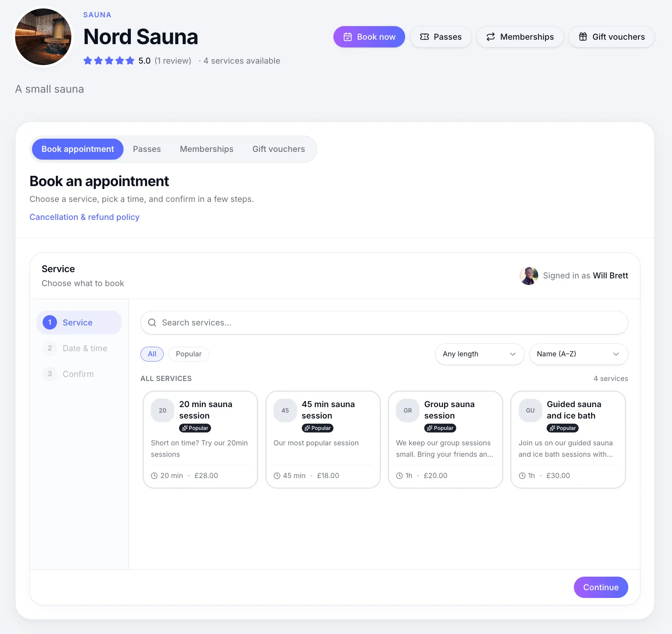672x634 pixels.
Task: Click the clock icon on Group sauna card
Action: click(x=400, y=475)
